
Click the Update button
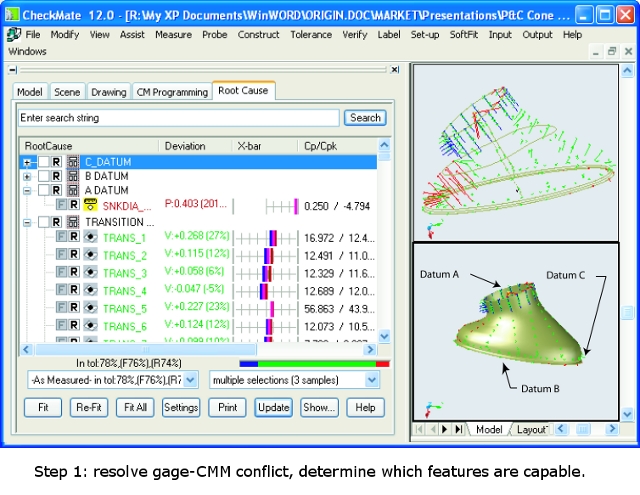point(273,407)
